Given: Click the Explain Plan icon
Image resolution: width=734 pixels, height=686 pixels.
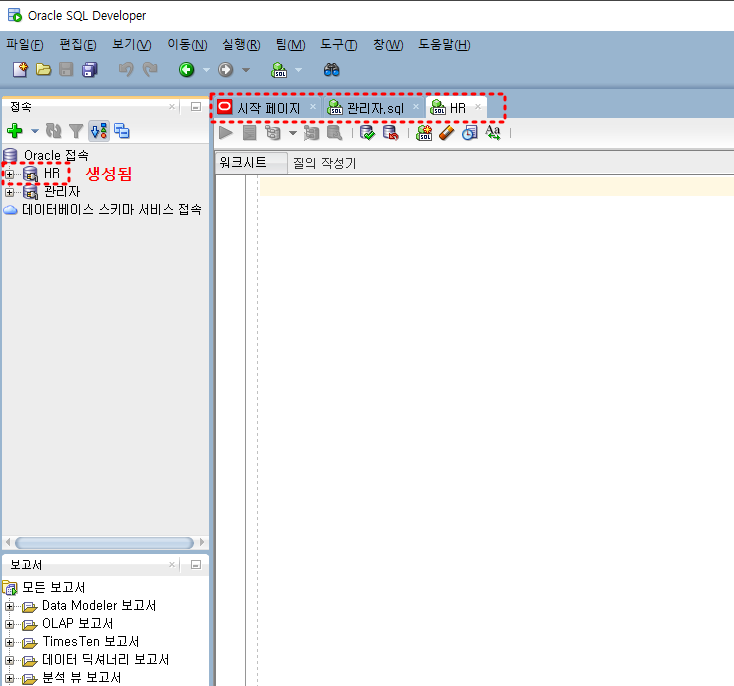Looking at the screenshot, I should 272,133.
